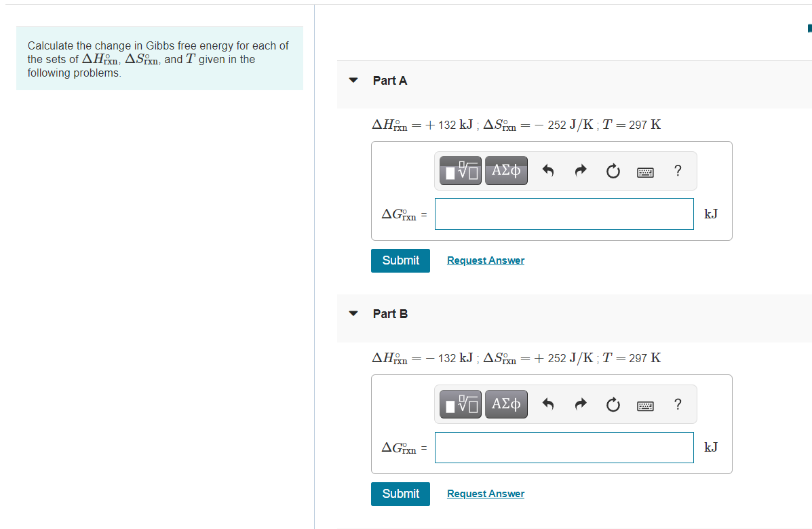The width and height of the screenshot is (812, 529).
Task: Submit the Part B answer
Action: pyautogui.click(x=400, y=494)
